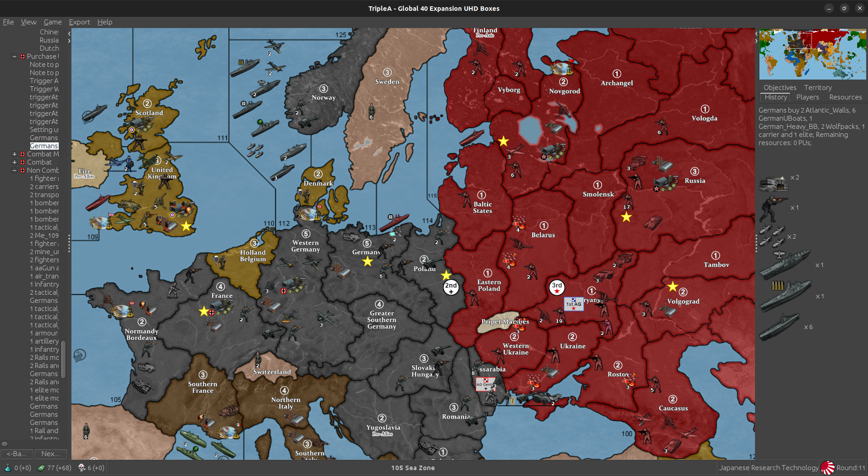Click left arrow on right panel divider
This screenshot has height=476, width=868.
756,33
